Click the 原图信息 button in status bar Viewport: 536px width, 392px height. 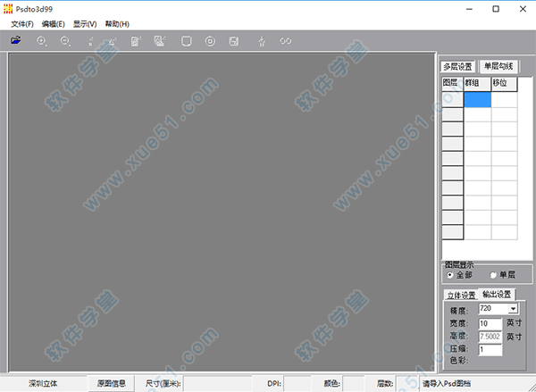(111, 383)
